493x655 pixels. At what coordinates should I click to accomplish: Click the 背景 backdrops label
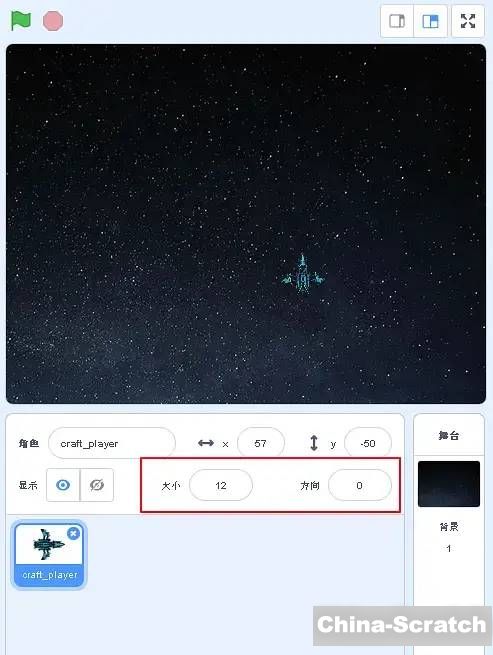tap(449, 527)
